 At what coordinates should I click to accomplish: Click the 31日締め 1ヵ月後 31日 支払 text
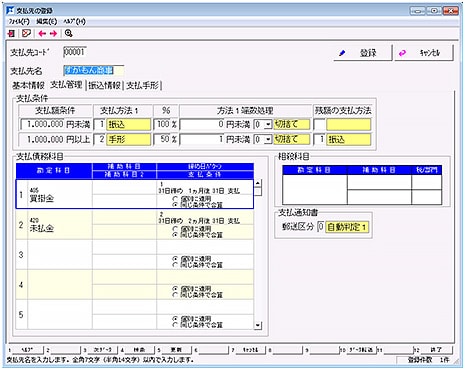click(x=199, y=191)
